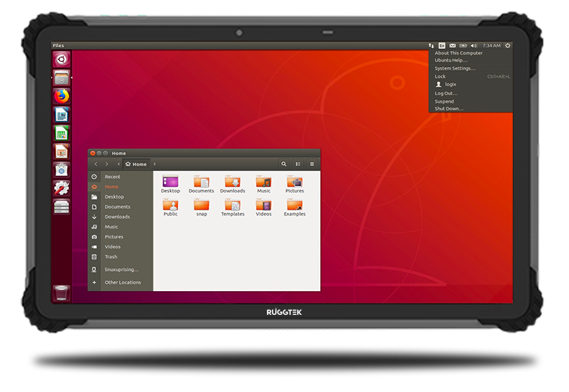This screenshot has height=392, width=569.
Task: Open the Trash icon at launcher bottom
Action: [x=61, y=293]
